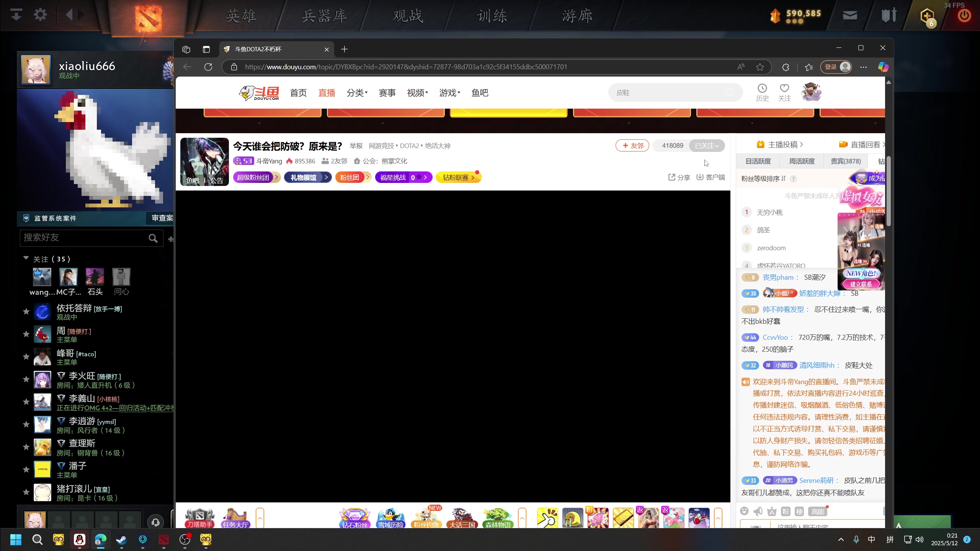Open the 分类 dropdown menu
The image size is (980, 551).
[x=357, y=93]
